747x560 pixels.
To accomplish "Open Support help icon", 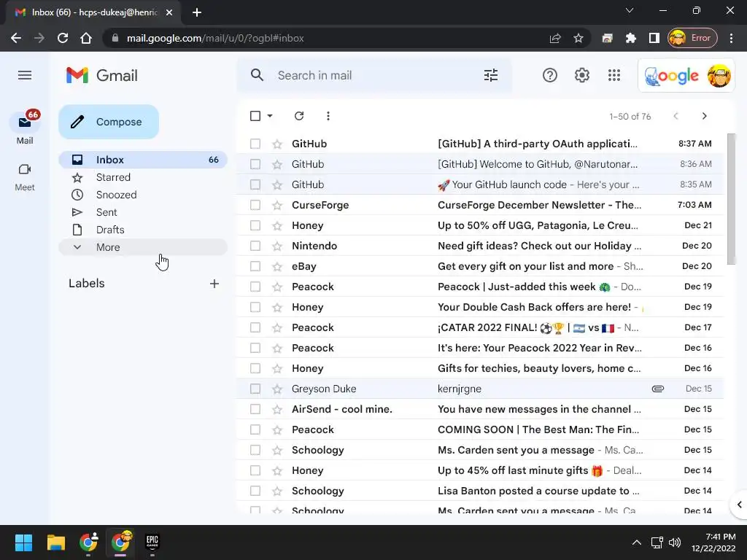I will [x=550, y=75].
